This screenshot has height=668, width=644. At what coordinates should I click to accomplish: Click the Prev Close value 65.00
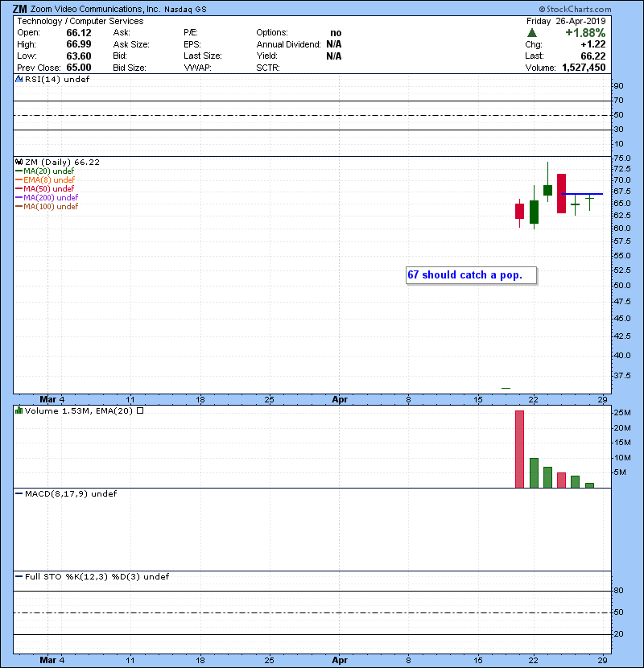click(x=79, y=68)
